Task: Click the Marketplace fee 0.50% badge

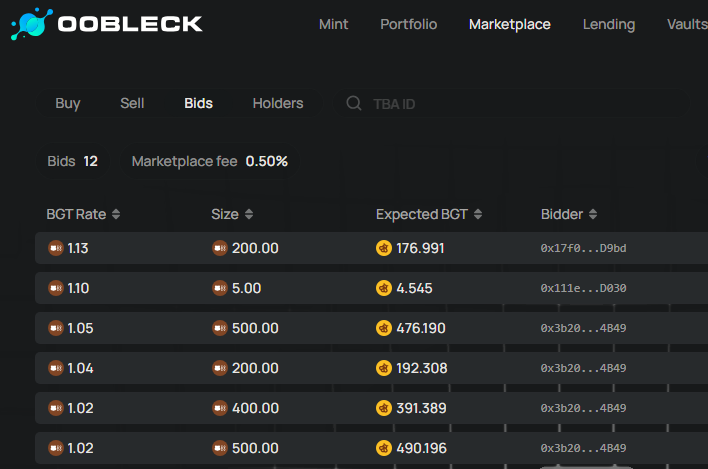Action: pyautogui.click(x=210, y=161)
